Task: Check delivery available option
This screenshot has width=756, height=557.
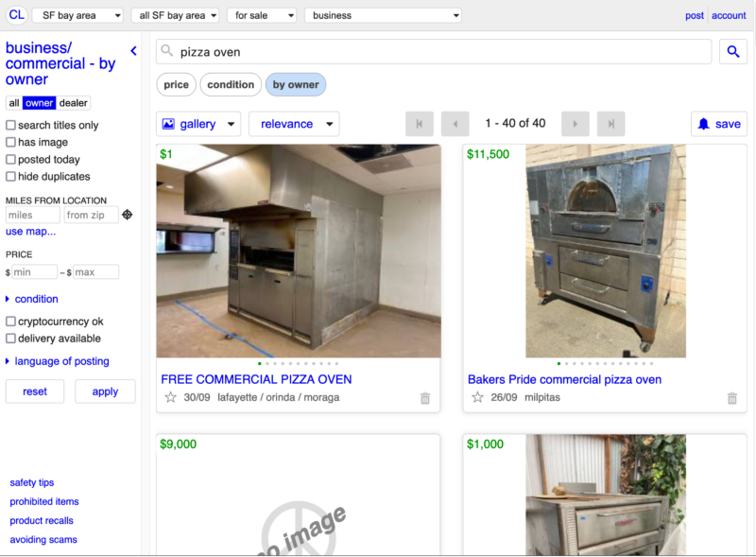Action: point(10,339)
